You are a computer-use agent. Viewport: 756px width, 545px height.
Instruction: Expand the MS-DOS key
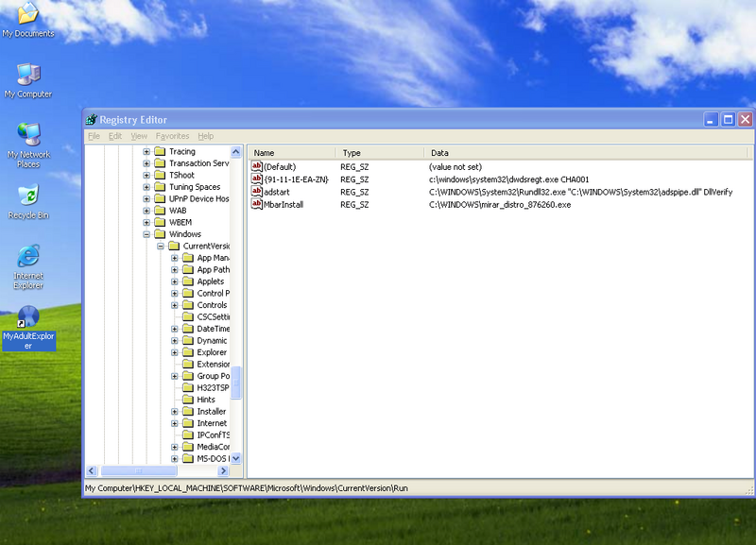click(174, 459)
